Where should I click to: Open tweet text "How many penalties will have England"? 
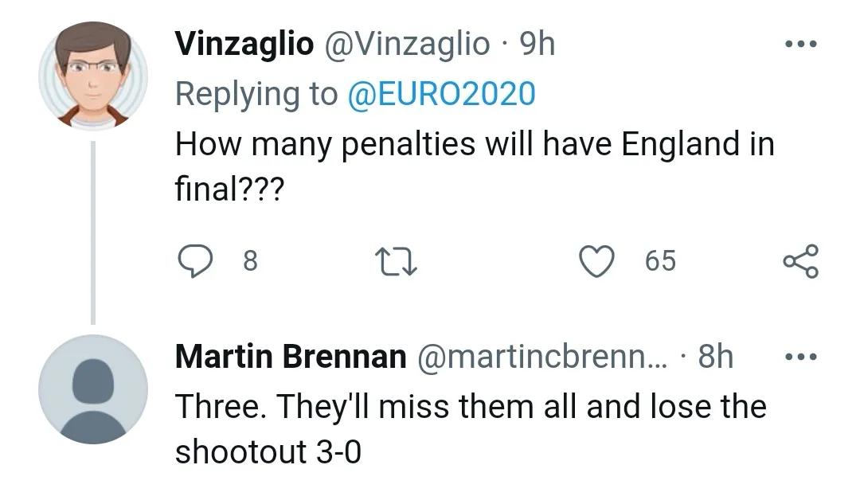[x=474, y=145]
